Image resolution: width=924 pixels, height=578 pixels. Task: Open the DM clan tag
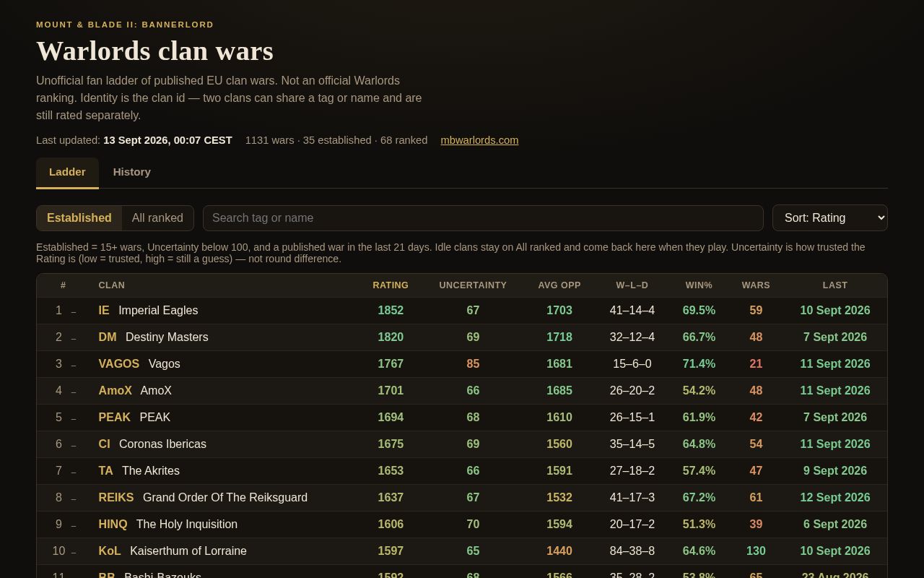[x=108, y=337]
